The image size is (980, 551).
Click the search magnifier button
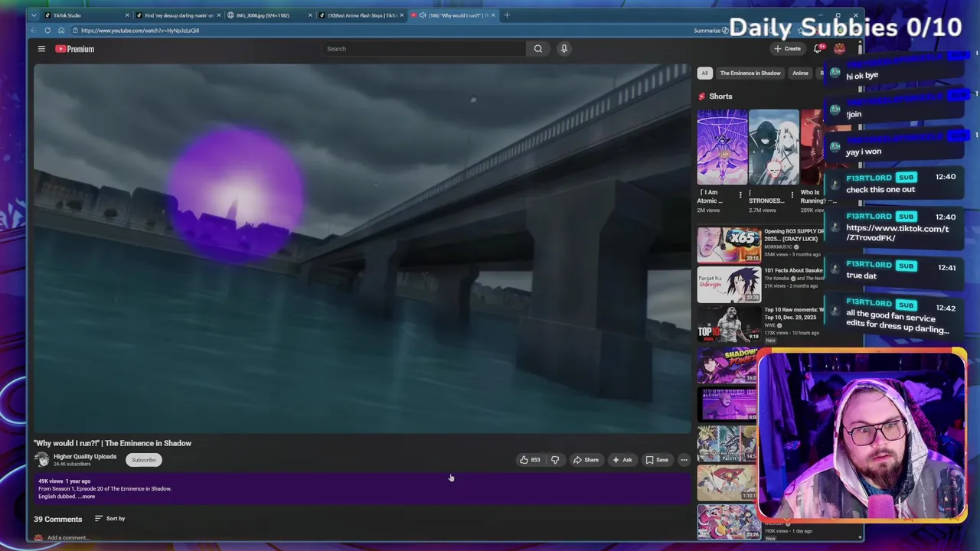538,49
